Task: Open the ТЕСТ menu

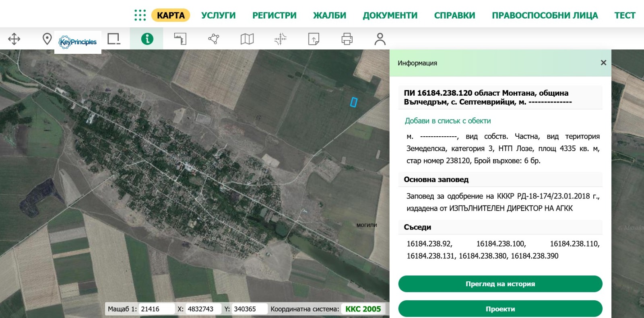Action: coord(625,15)
